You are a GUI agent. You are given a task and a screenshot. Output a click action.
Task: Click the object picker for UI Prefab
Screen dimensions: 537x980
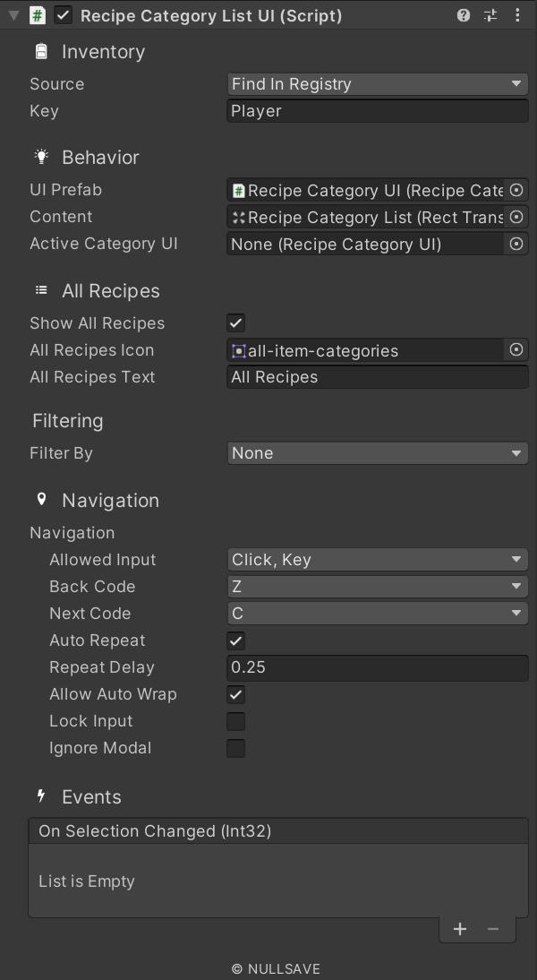coord(516,189)
